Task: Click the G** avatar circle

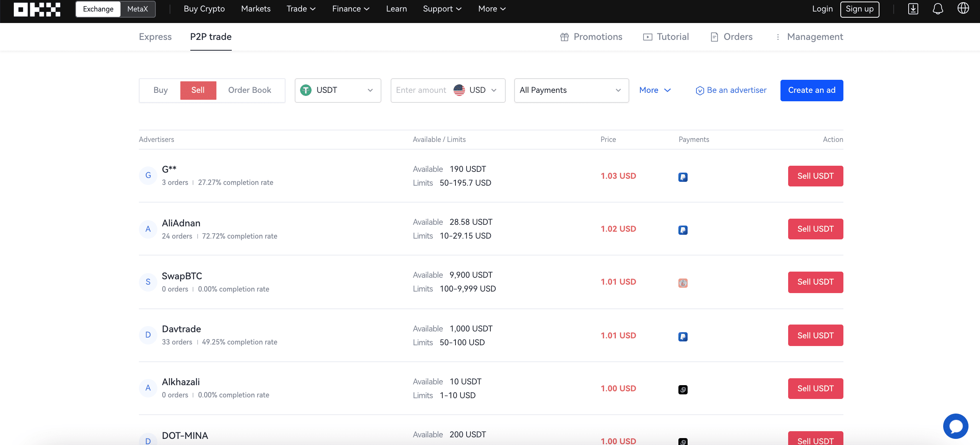Action: pos(148,176)
